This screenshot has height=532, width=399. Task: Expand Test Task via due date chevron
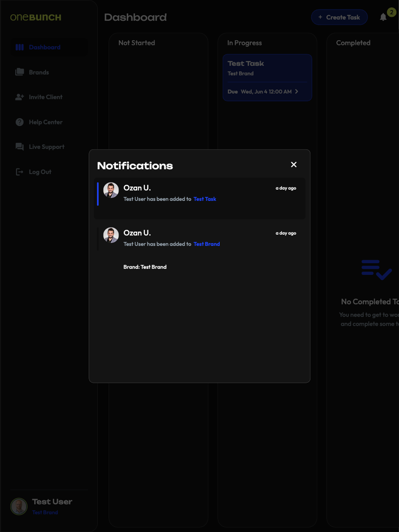pyautogui.click(x=297, y=91)
